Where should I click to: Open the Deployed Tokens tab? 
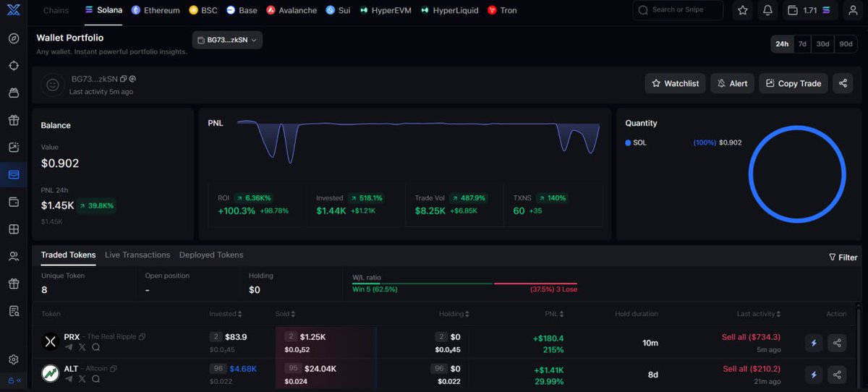click(x=211, y=255)
